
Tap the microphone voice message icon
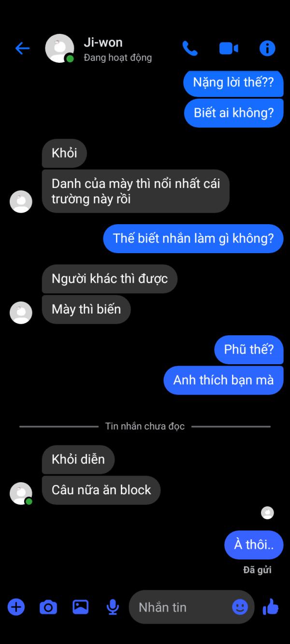tap(113, 607)
